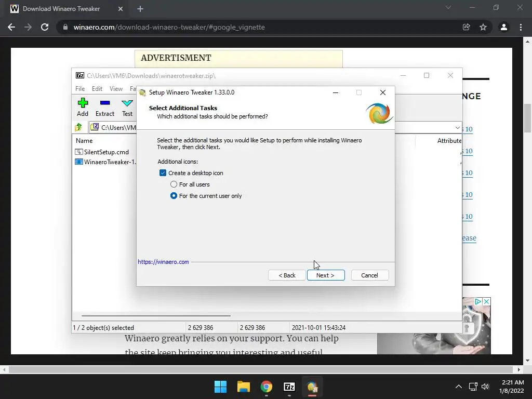Click the network tray icon
The height and width of the screenshot is (399, 532).
(473, 387)
